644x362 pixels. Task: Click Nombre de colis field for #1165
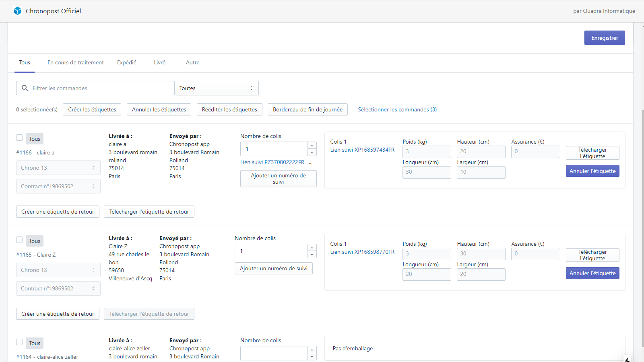(271, 251)
